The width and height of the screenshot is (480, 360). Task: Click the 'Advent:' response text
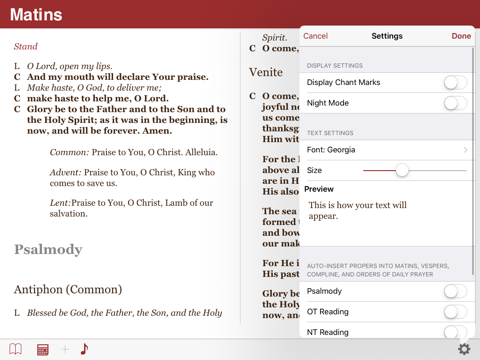point(132,178)
